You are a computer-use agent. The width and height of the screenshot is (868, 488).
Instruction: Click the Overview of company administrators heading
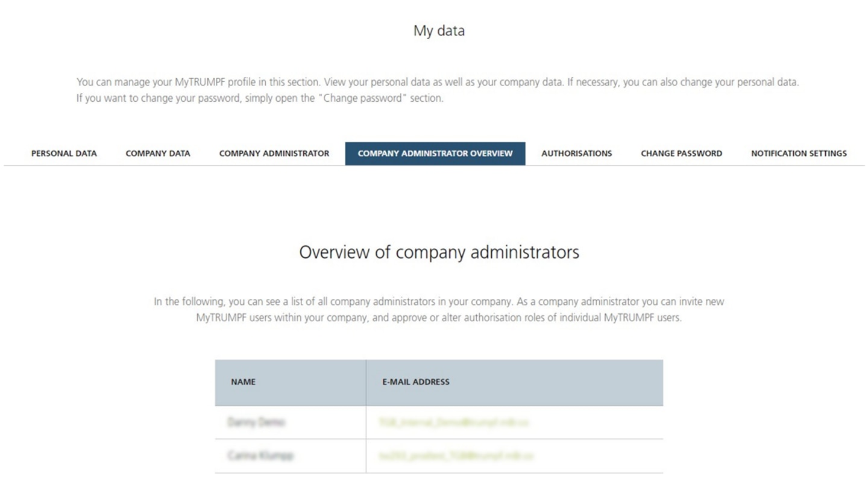click(x=439, y=252)
